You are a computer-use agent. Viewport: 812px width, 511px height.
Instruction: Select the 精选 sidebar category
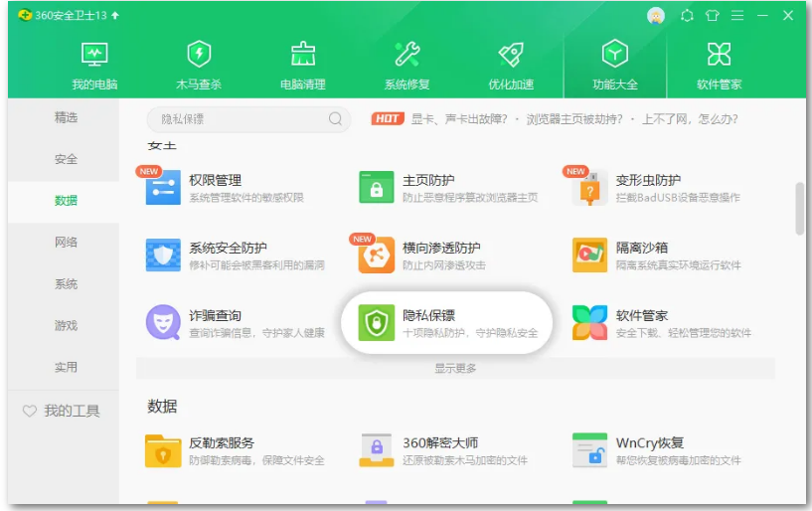64,117
